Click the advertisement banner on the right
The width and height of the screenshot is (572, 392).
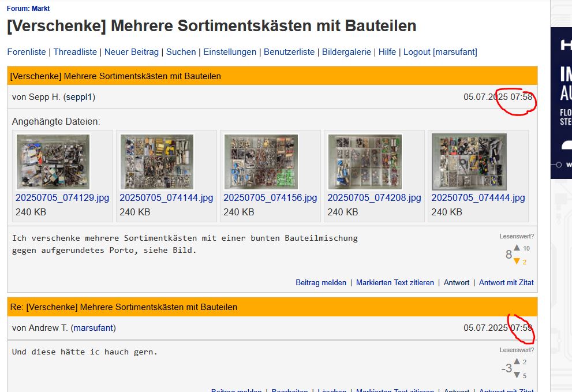pos(562,103)
